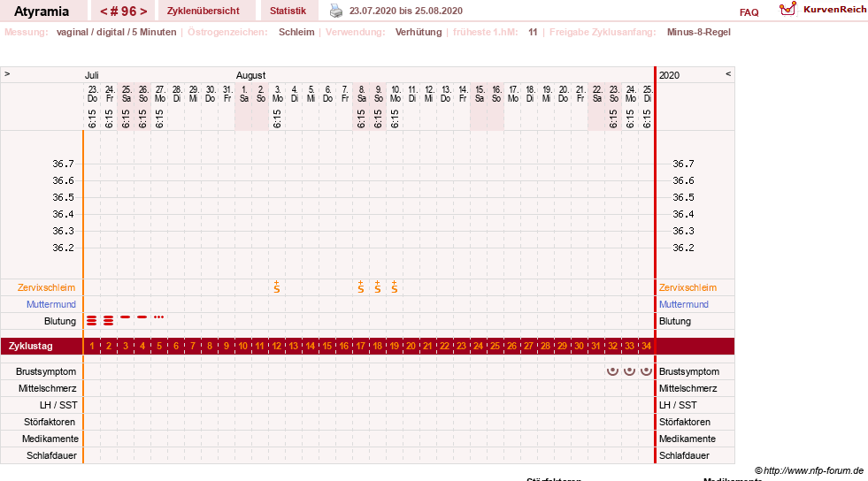Viewport: 868px width, 481px height.
Task: Click the date header 3. Mo
Action: [x=277, y=94]
